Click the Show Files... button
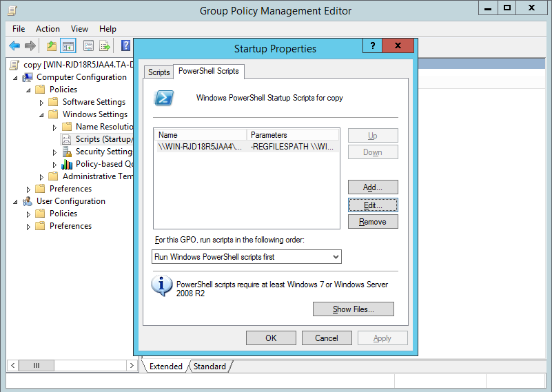 pos(353,309)
